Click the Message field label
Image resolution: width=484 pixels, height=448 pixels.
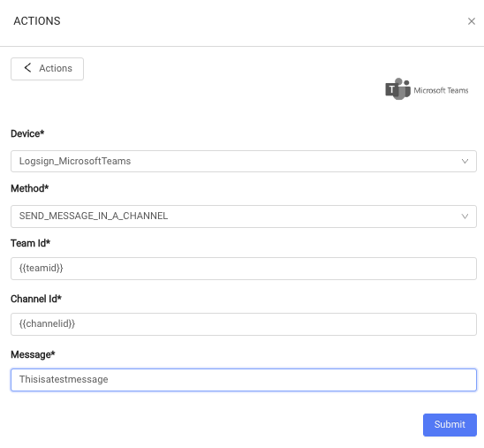[x=33, y=354]
